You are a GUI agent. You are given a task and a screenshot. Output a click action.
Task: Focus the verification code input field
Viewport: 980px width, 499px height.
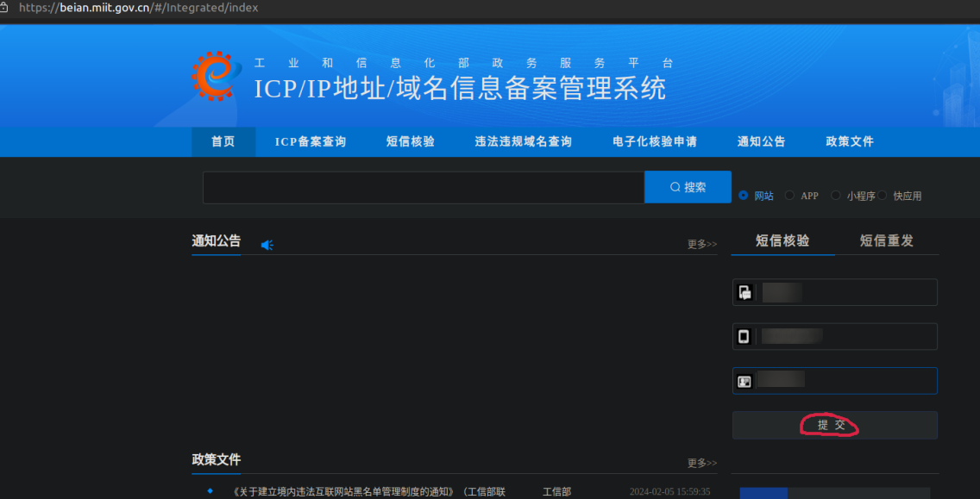(x=835, y=292)
